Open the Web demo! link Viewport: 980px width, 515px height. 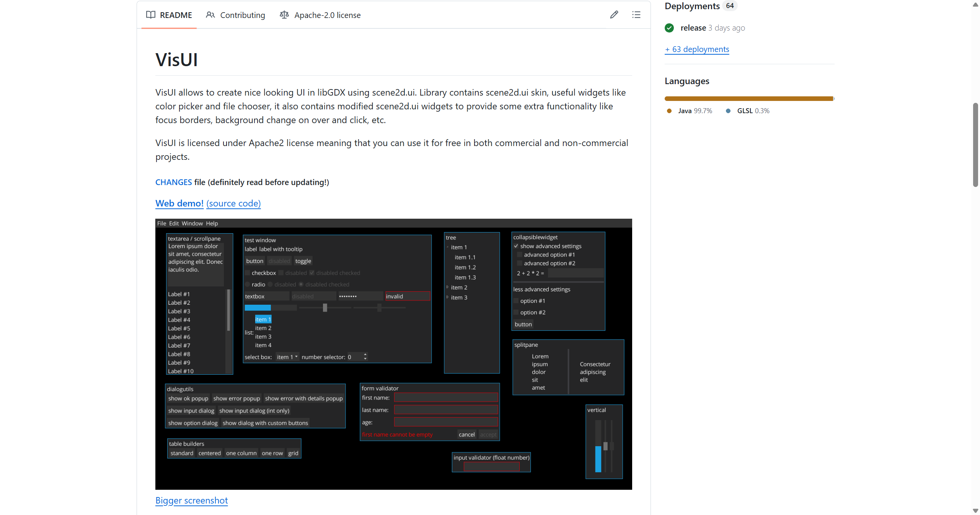coord(179,203)
